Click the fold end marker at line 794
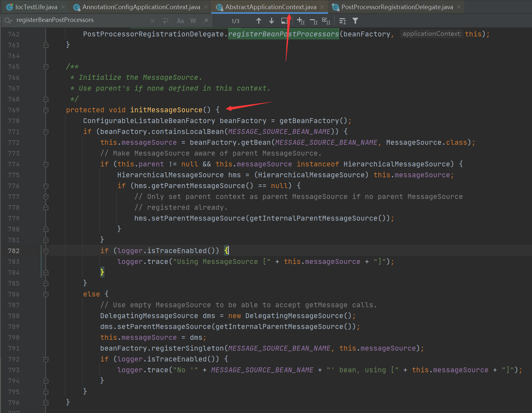Viewport: 532px width, 413px height. [x=46, y=381]
